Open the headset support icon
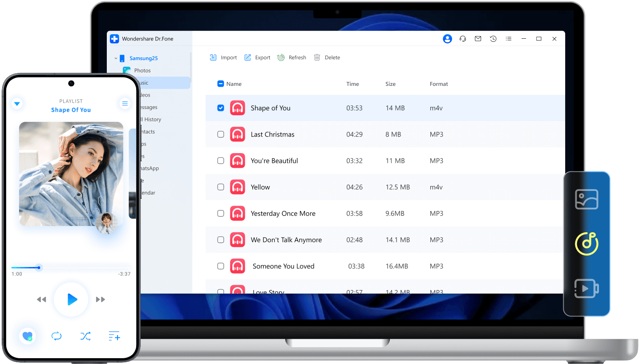 tap(463, 39)
